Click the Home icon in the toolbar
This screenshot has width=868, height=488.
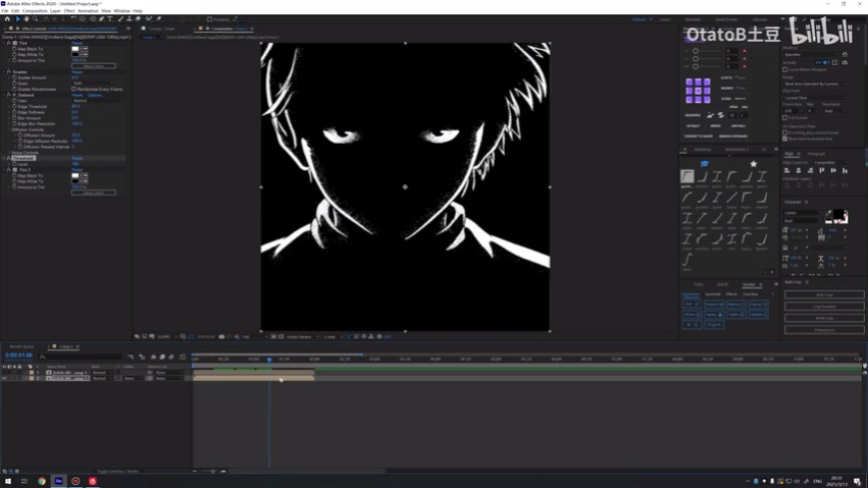coord(7,19)
